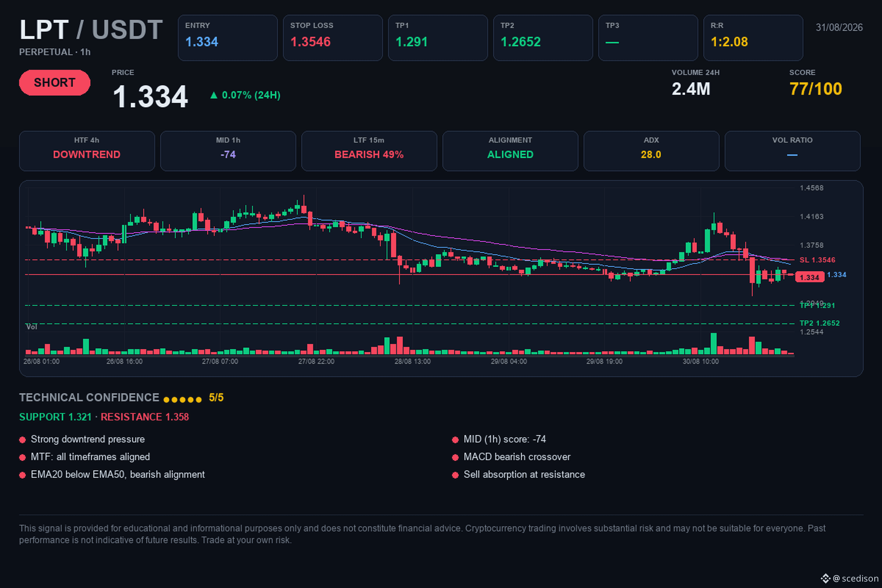Click the five yellow confidence dots
Image resolution: width=882 pixels, height=588 pixels.
tap(183, 400)
